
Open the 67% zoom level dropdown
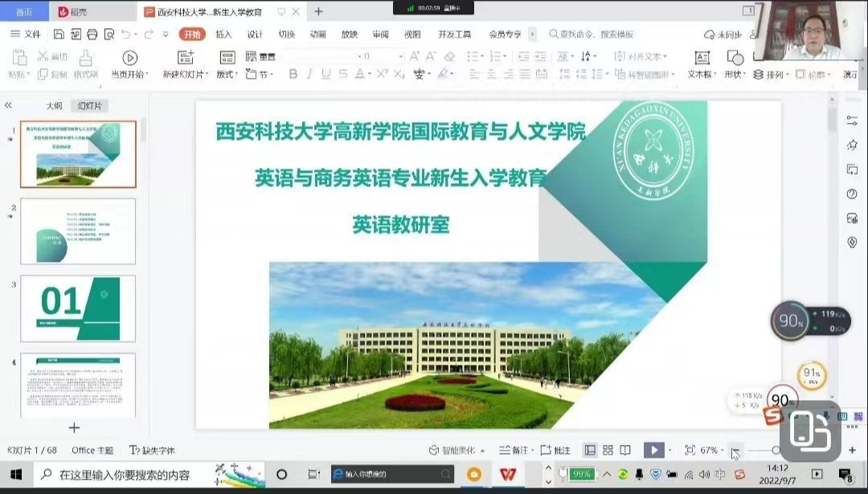pyautogui.click(x=710, y=451)
